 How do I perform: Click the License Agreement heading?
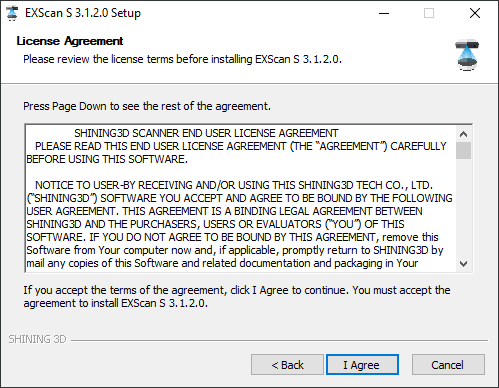coord(70,41)
